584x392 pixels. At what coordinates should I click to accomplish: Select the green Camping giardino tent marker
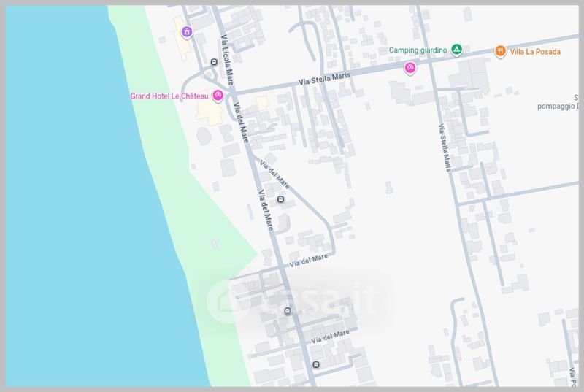point(456,50)
